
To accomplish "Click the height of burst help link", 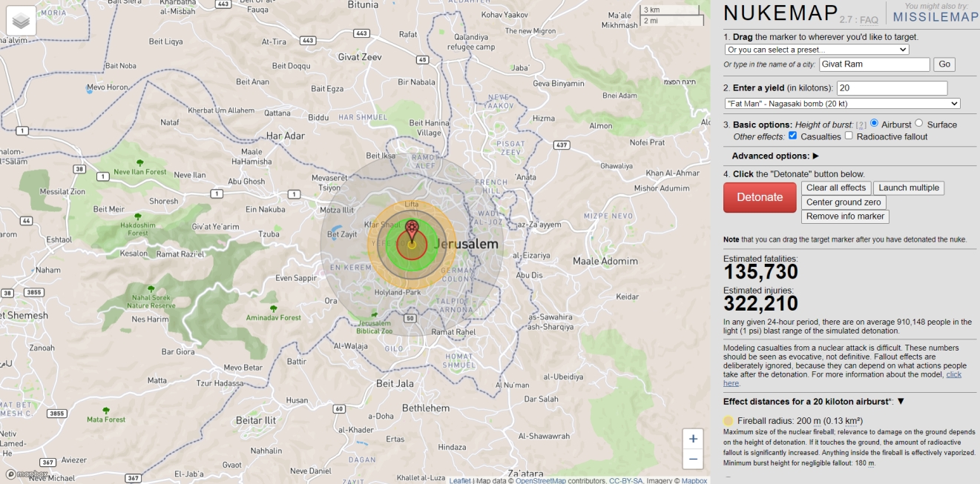I will tap(861, 125).
